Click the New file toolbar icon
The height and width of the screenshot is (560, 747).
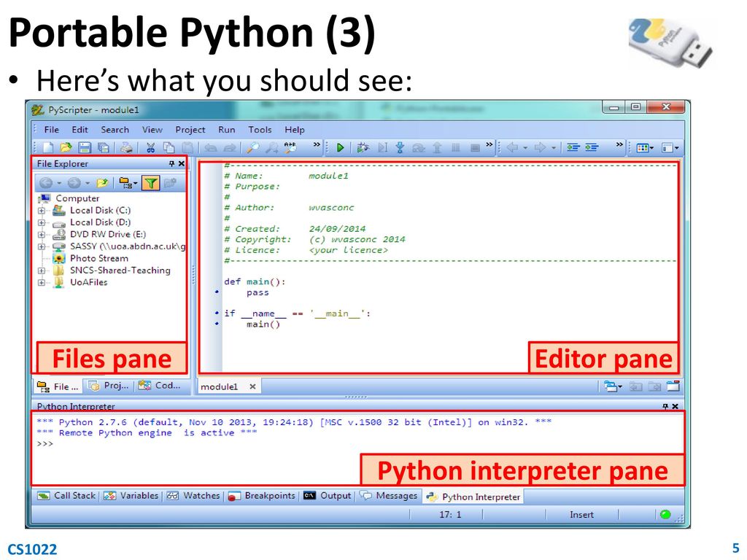pyautogui.click(x=47, y=147)
